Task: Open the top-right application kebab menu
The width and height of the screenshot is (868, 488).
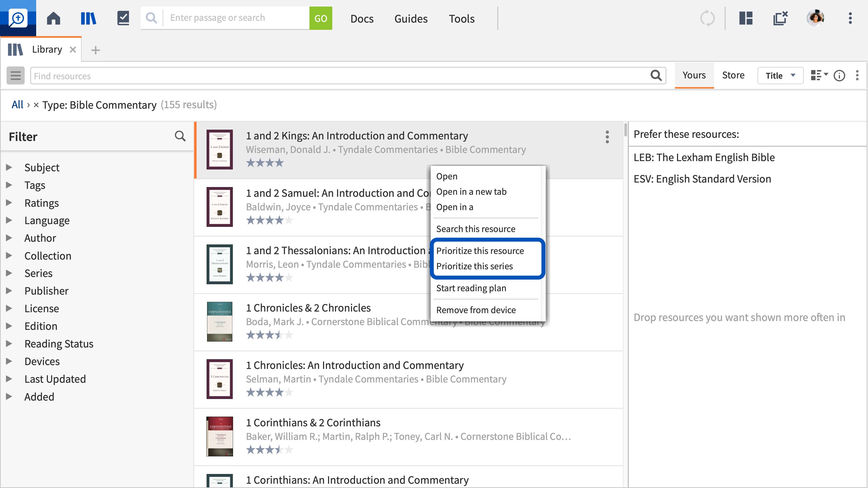Action: pyautogui.click(x=850, y=18)
